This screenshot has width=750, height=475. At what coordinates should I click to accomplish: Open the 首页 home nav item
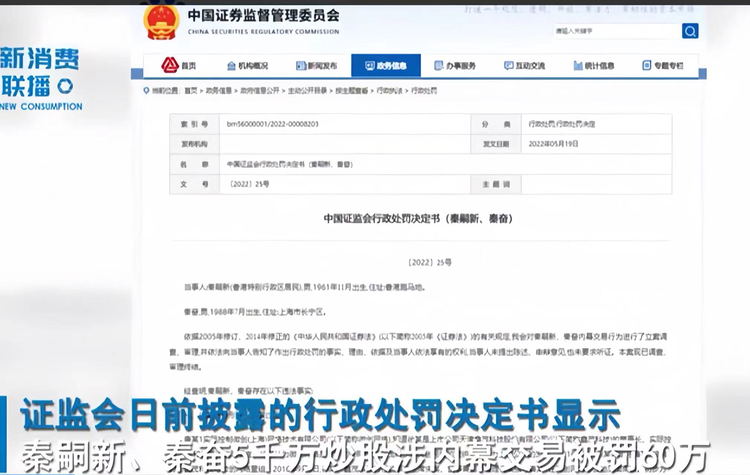point(179,66)
